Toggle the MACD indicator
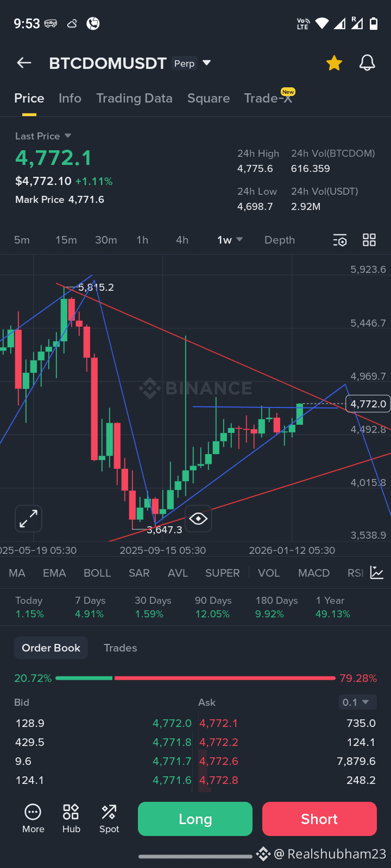 314,573
